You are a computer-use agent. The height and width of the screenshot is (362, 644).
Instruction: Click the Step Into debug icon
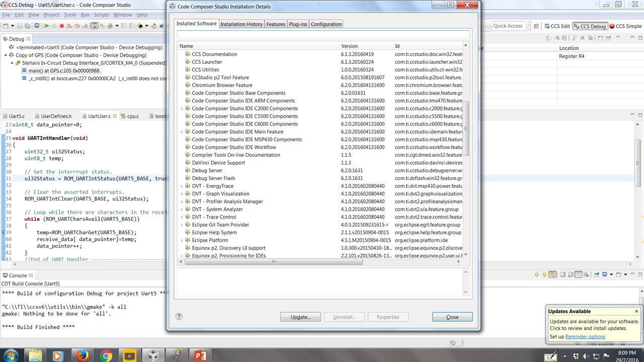(x=70, y=26)
